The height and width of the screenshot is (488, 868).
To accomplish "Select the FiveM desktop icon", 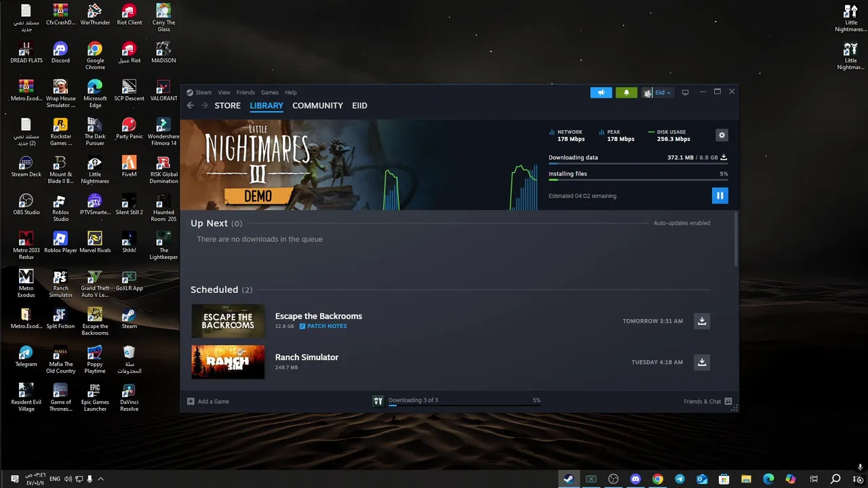I will click(129, 166).
